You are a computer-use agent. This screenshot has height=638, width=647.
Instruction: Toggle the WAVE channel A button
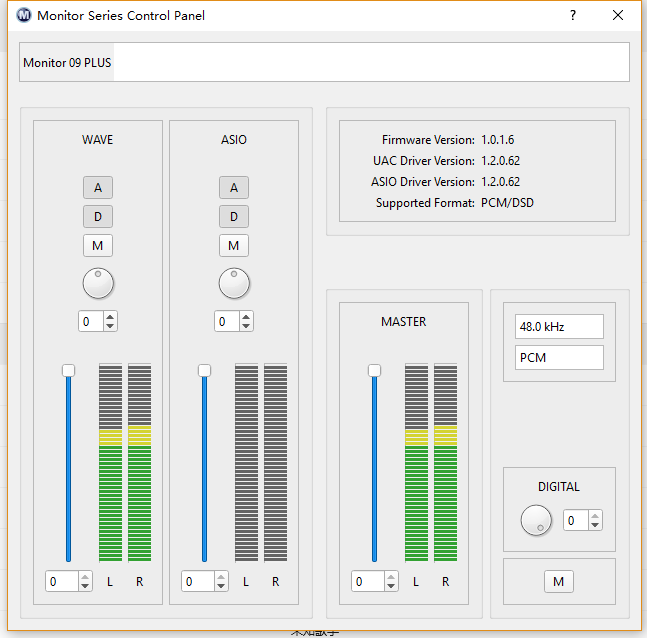(x=98, y=187)
